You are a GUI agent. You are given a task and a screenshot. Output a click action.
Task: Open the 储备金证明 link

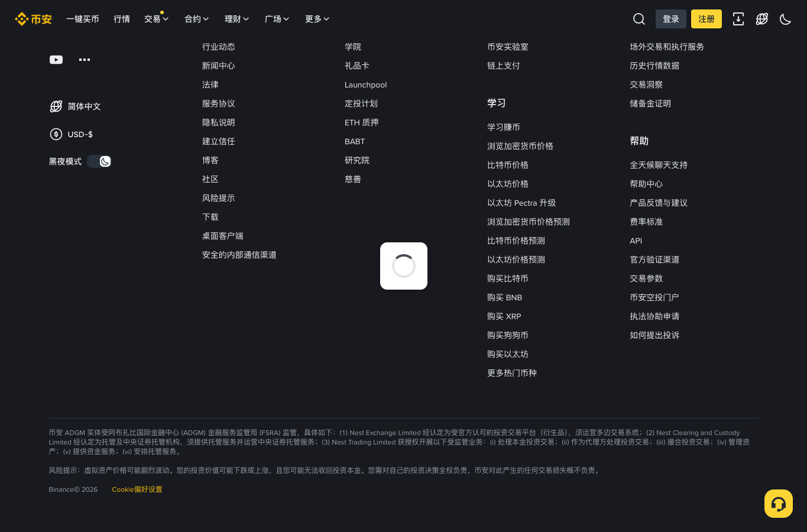click(650, 103)
